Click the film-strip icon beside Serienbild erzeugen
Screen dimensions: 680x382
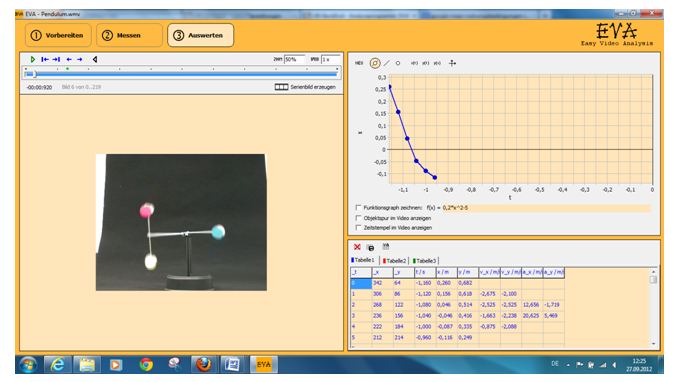(281, 87)
